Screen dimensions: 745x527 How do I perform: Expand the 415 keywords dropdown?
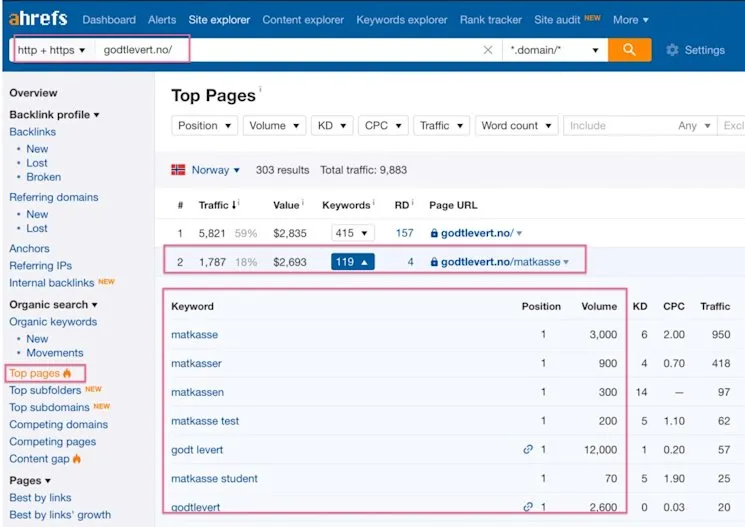click(x=352, y=233)
